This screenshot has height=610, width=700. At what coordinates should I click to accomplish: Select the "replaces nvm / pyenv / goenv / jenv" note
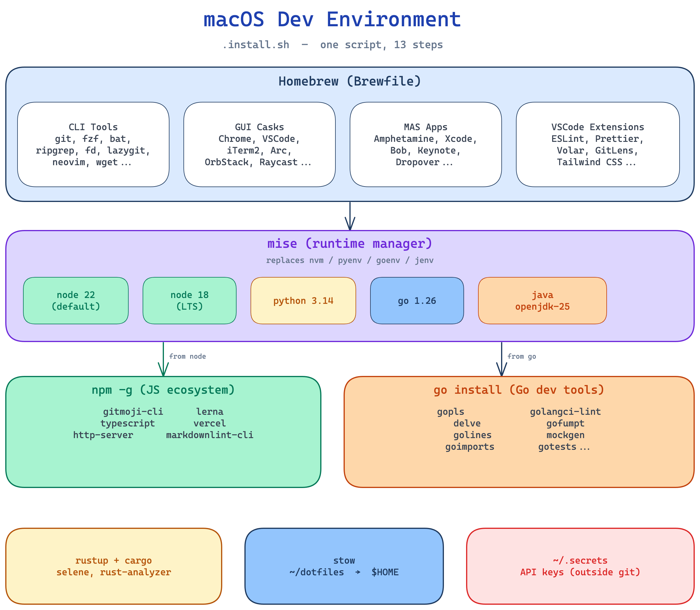(x=350, y=260)
